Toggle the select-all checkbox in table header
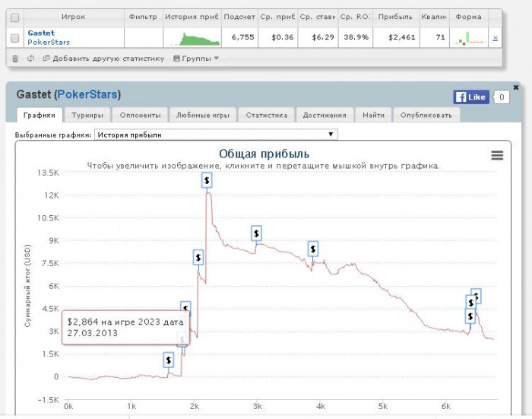532x419 pixels. coord(14,17)
